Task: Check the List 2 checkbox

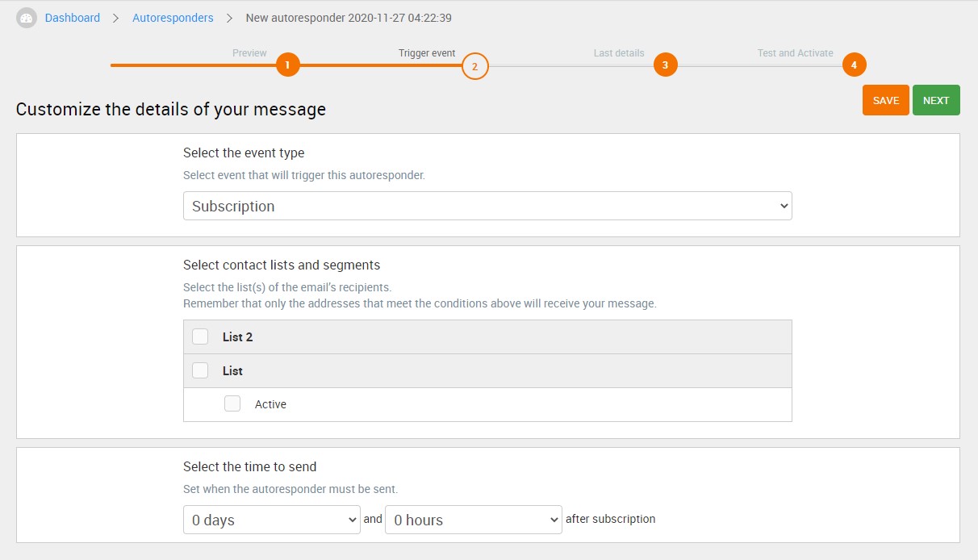Action: (x=200, y=336)
